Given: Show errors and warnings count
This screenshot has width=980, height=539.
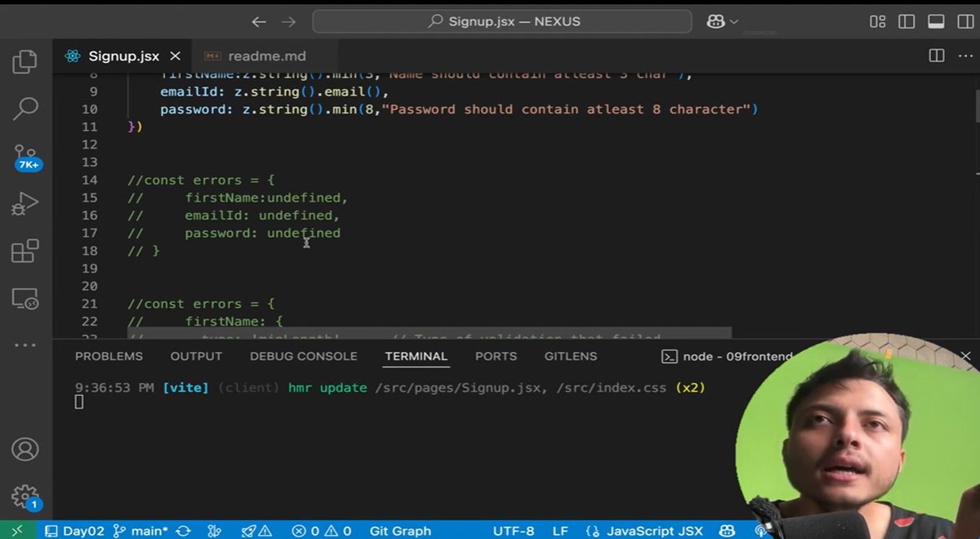Looking at the screenshot, I should pyautogui.click(x=321, y=530).
